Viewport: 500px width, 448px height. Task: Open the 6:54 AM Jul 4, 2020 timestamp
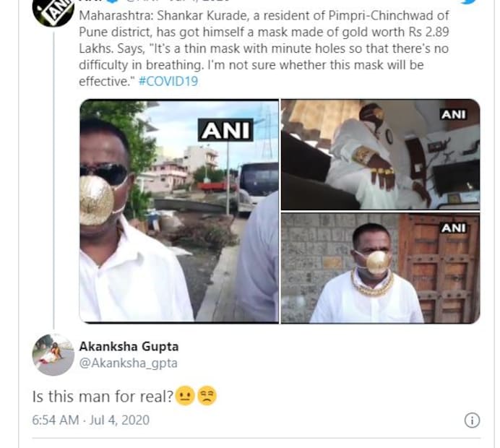coord(91,420)
